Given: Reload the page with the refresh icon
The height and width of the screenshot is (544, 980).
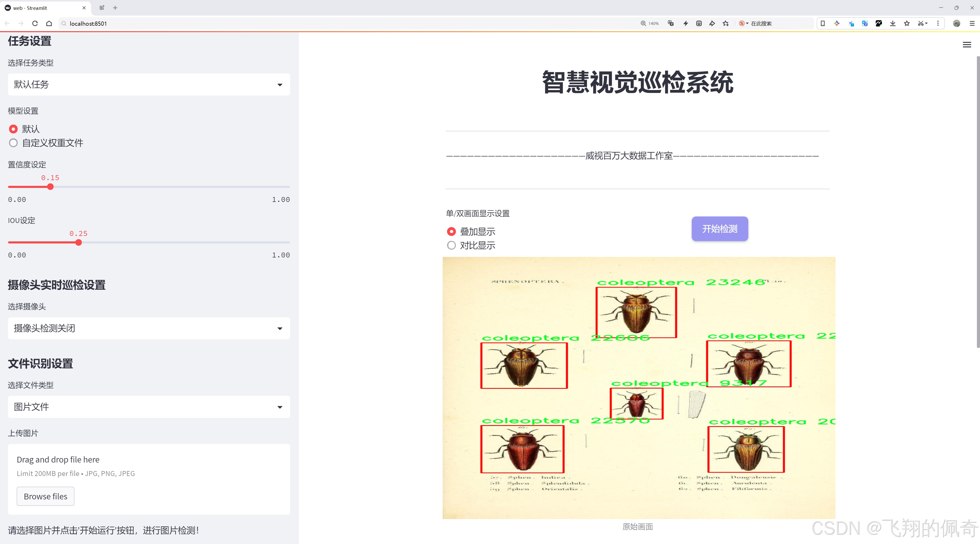Looking at the screenshot, I should [35, 24].
